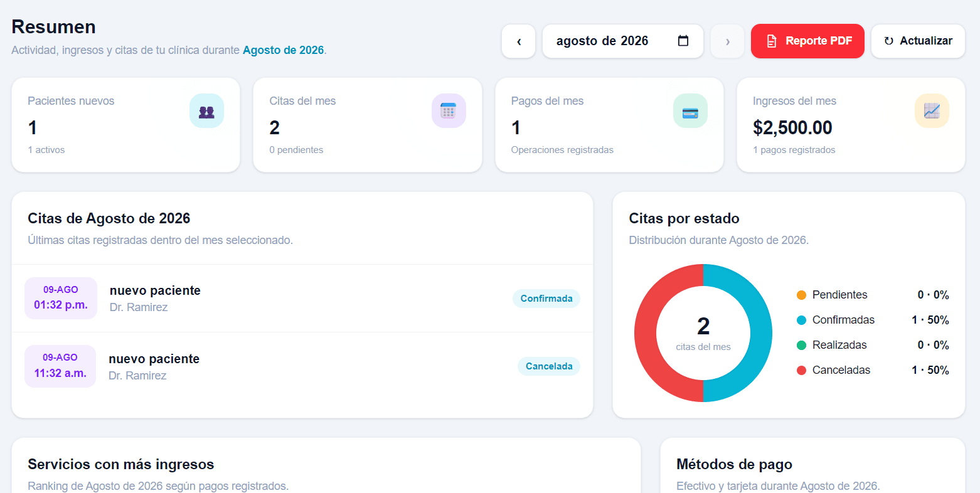Go to next month with right chevron

coord(727,41)
